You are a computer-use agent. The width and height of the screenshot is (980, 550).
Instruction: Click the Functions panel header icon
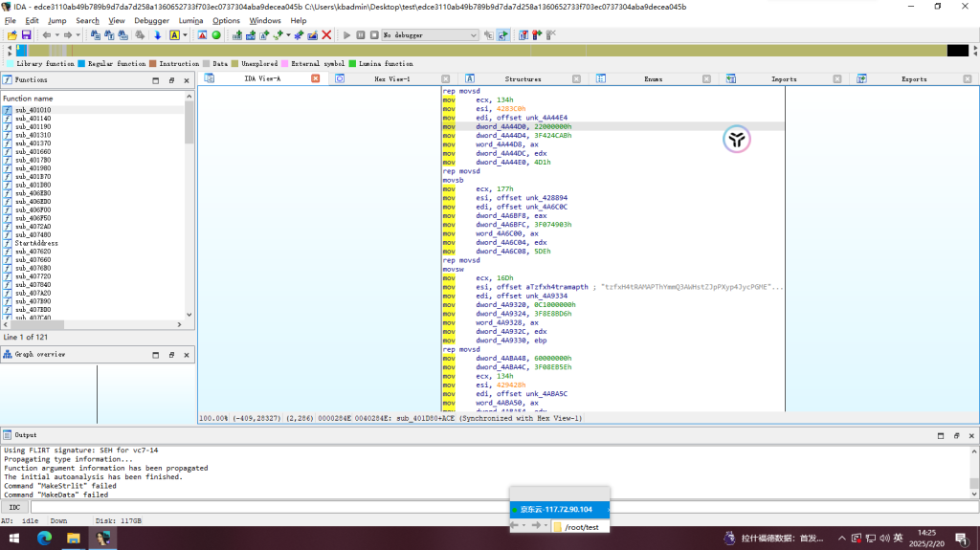pyautogui.click(x=8, y=80)
